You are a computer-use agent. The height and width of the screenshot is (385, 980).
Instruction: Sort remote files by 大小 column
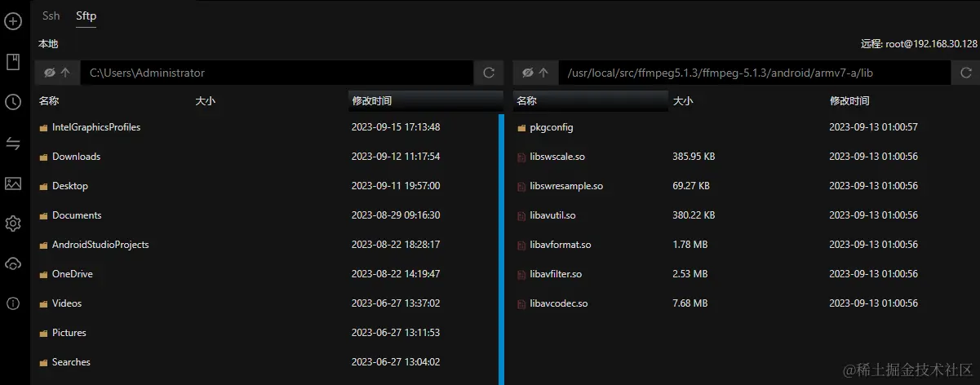pyautogui.click(x=683, y=101)
